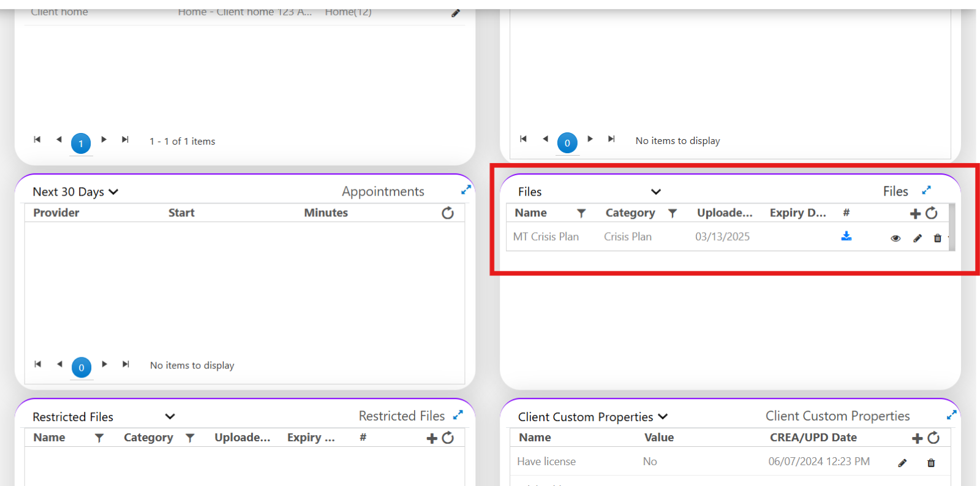This screenshot has height=486, width=980.
Task: Delete the Have license property
Action: tap(931, 463)
